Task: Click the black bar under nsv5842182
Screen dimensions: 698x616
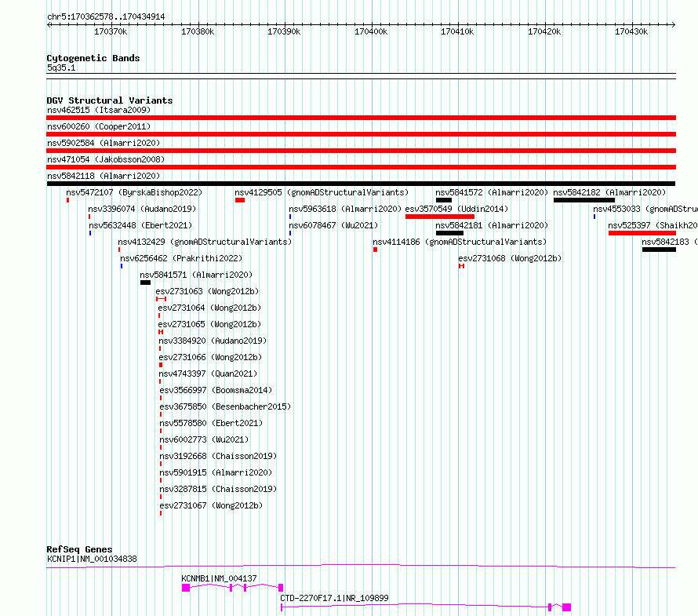Action: click(x=584, y=200)
